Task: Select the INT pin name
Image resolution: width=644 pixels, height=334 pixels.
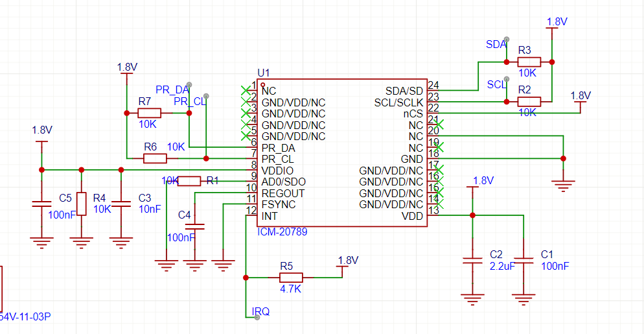Action: click(269, 216)
